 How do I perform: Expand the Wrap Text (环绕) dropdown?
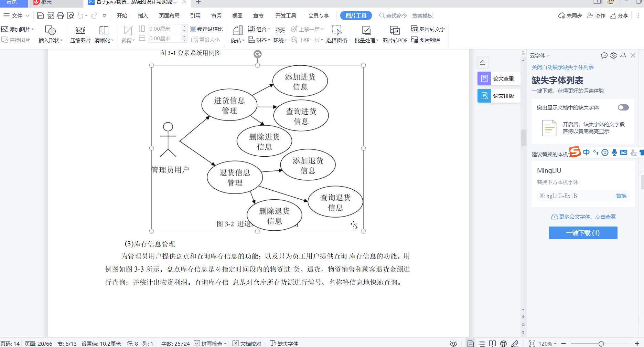[280, 40]
